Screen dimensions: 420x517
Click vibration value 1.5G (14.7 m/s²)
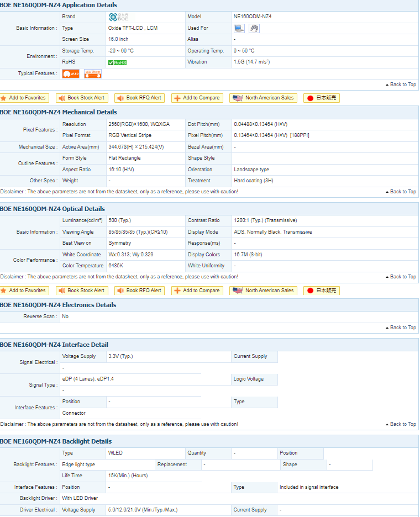click(x=252, y=62)
